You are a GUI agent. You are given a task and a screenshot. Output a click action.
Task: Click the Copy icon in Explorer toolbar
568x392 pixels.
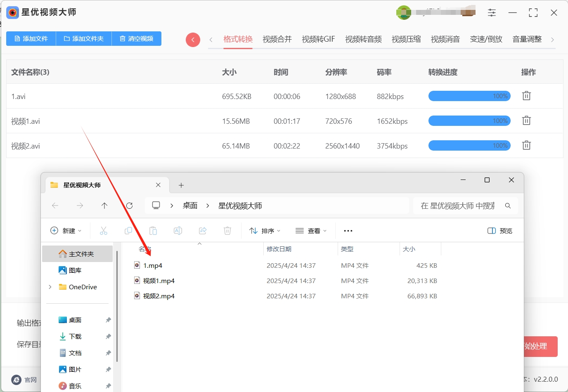click(x=128, y=231)
